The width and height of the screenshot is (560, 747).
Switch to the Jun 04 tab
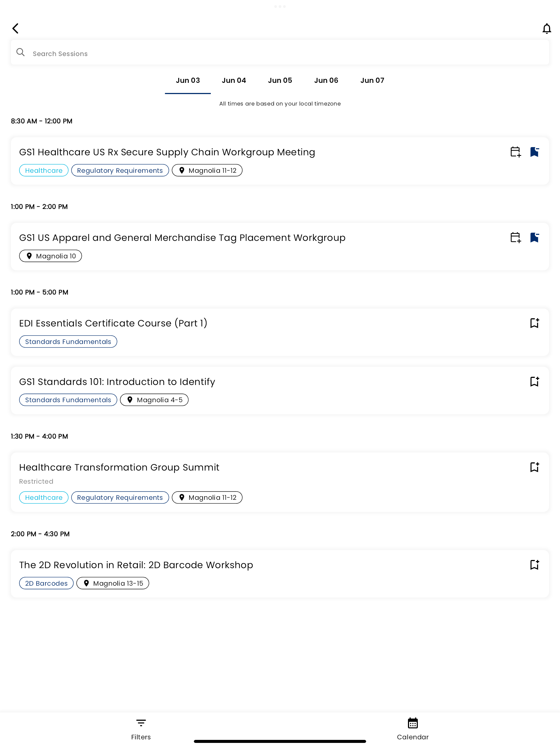pos(234,80)
